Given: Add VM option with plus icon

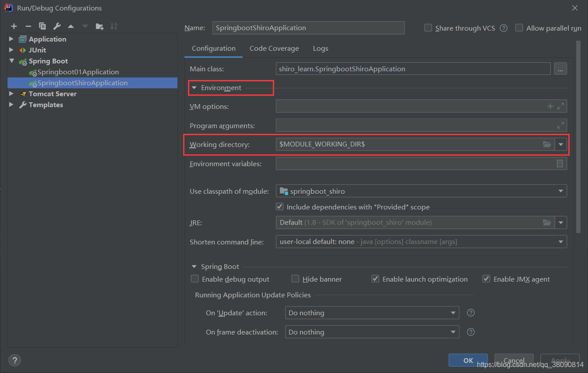Looking at the screenshot, I should point(550,106).
